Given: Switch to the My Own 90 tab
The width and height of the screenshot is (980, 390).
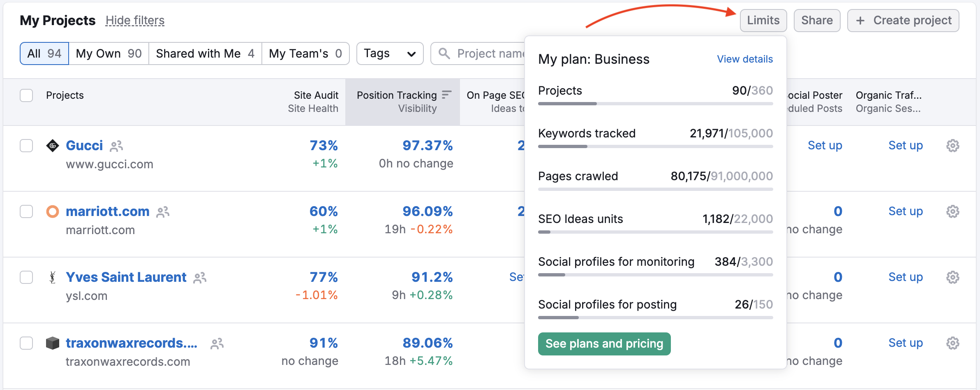Looking at the screenshot, I should coord(109,53).
